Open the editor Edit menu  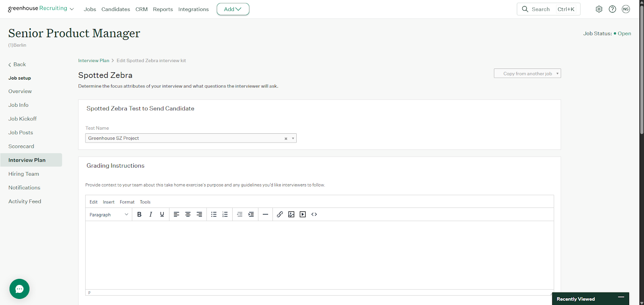pyautogui.click(x=93, y=202)
